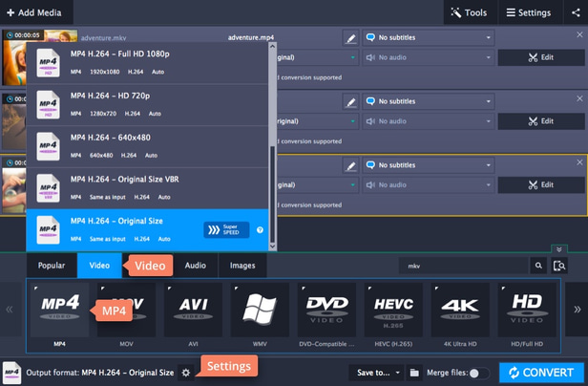Open the output preset dropdown in the third file row
Image resolution: width=588 pixels, height=386 pixels.
coord(317,184)
